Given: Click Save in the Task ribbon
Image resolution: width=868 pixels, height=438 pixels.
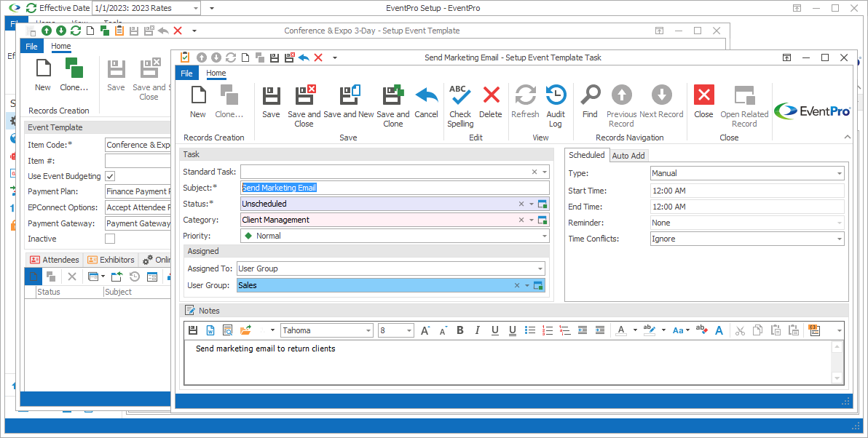Looking at the screenshot, I should coord(271,103).
